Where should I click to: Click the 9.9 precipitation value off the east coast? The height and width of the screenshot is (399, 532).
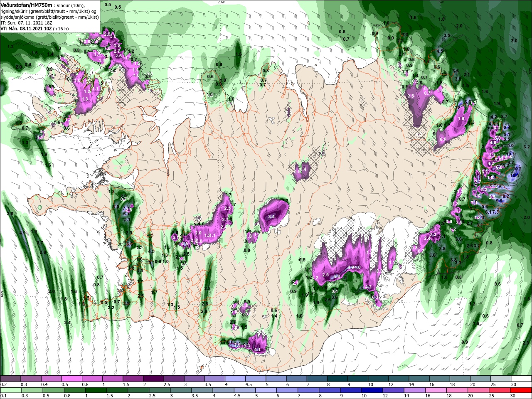coord(499,201)
